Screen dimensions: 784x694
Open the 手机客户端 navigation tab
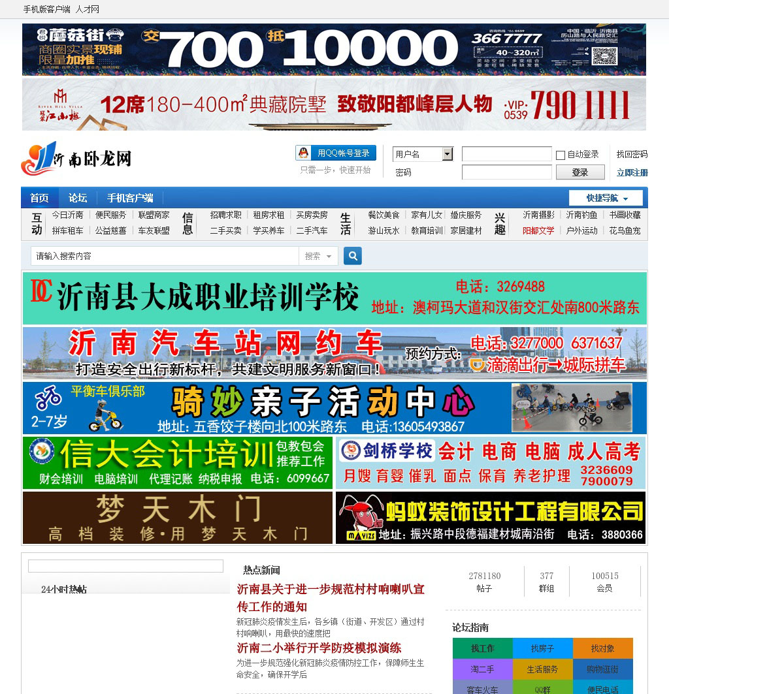(x=130, y=198)
